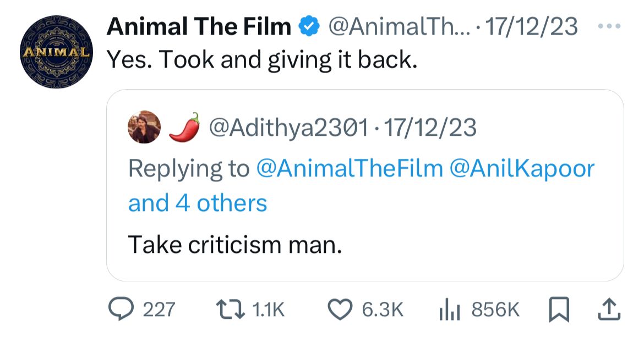The width and height of the screenshot is (644, 337).
Task: Click the chili pepper emoji name
Action: pyautogui.click(x=183, y=128)
